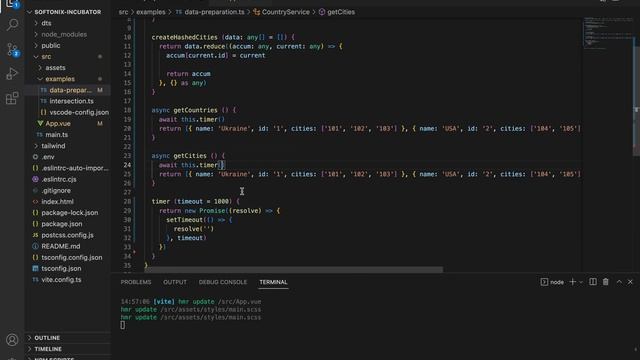Viewport: 640px width, 360px height.
Task: Click /src/App.vue path in terminal
Action: 240,302
